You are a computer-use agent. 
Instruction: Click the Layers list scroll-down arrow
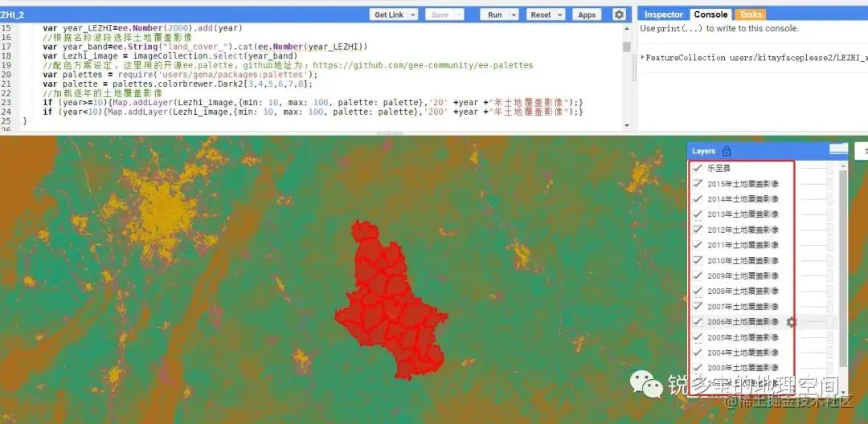pyautogui.click(x=843, y=392)
